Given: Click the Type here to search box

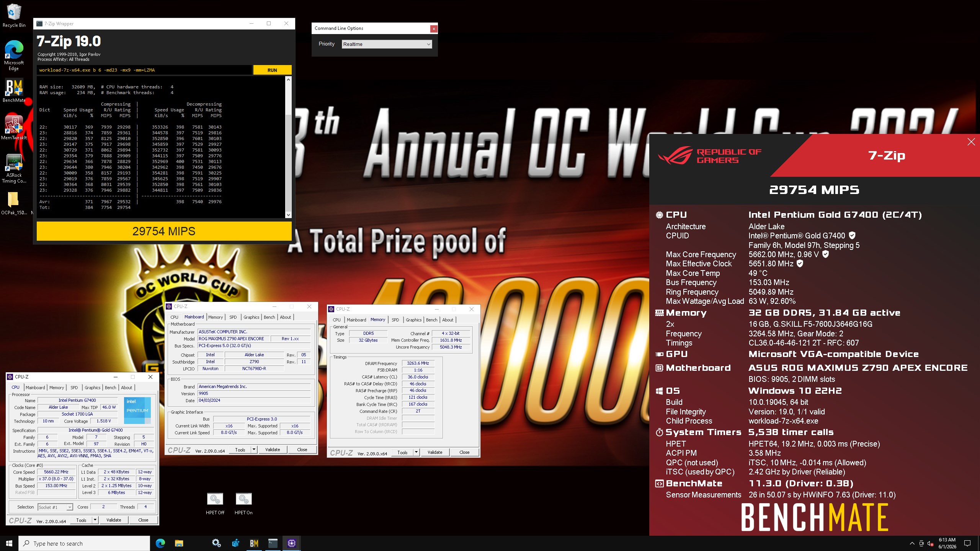Looking at the screenshot, I should coord(84,543).
